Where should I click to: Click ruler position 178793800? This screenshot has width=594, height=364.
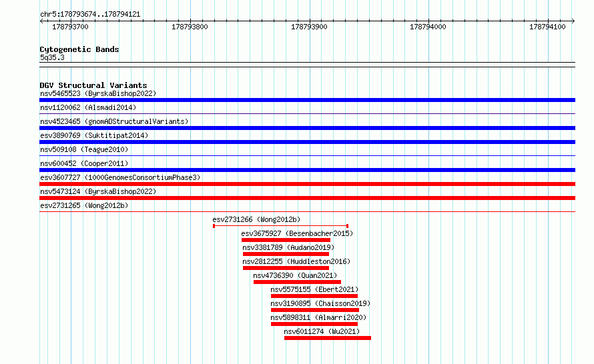click(x=190, y=27)
